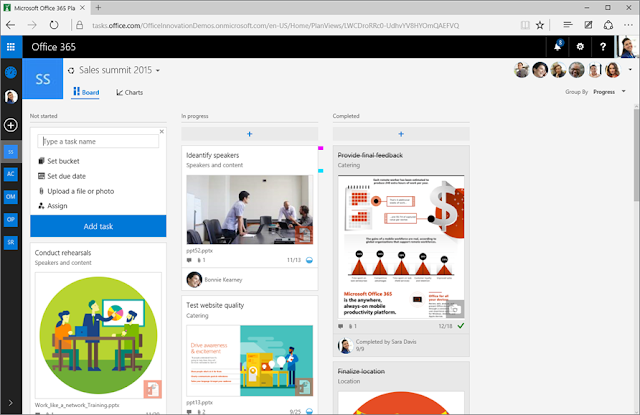This screenshot has height=415, width=640.
Task: Click the Office 365 title link
Action: [x=53, y=47]
